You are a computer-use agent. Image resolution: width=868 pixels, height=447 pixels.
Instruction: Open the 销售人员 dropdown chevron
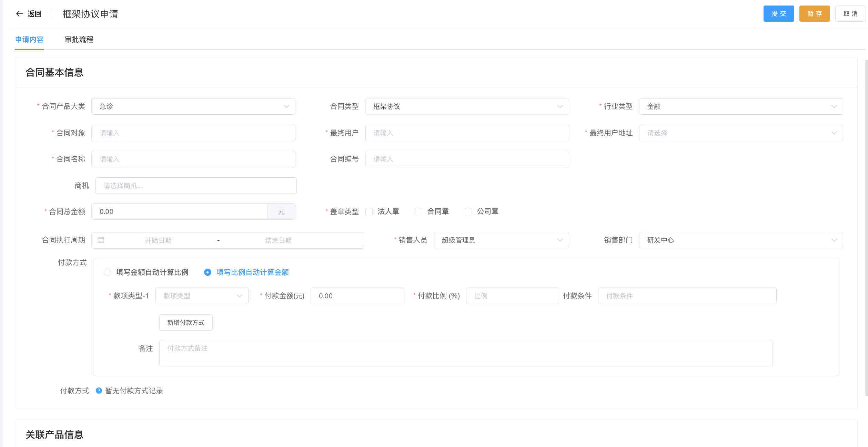560,240
